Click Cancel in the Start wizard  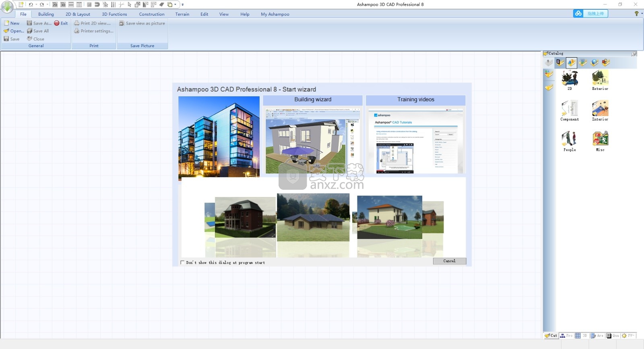click(450, 261)
